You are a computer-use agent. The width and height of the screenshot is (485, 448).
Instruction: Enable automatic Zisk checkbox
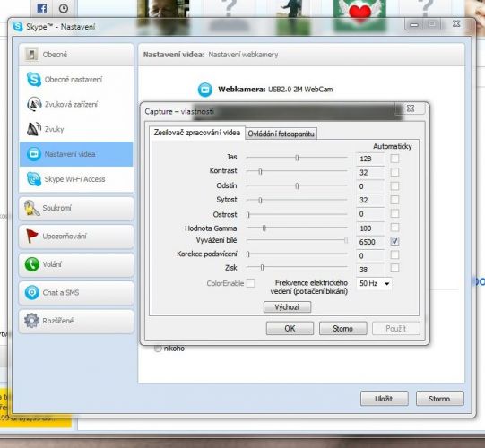click(x=394, y=268)
